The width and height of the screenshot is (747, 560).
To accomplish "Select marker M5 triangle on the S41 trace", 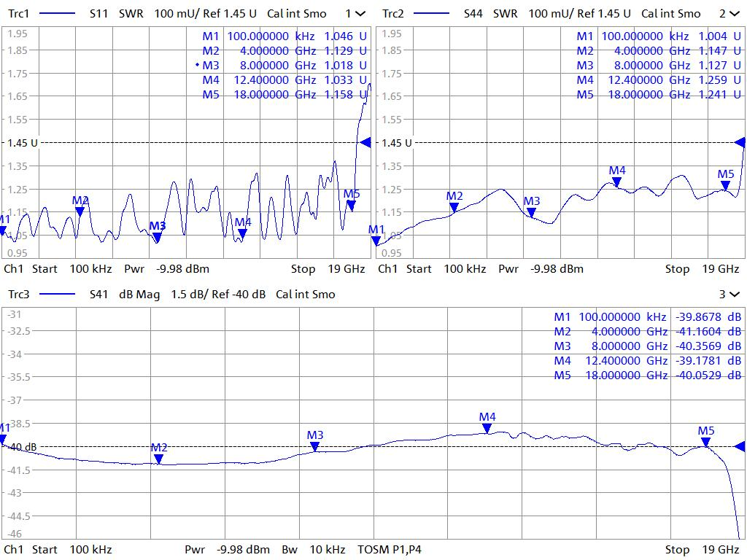I will coord(705,442).
